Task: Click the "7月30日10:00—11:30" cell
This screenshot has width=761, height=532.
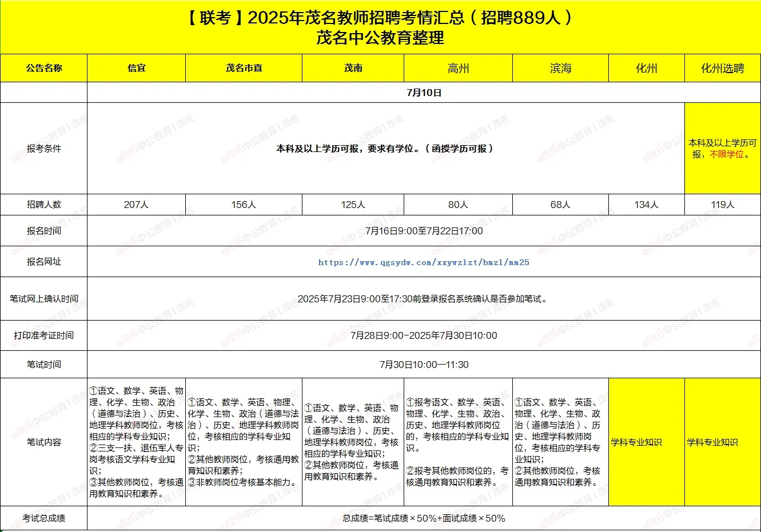Action: pos(424,365)
